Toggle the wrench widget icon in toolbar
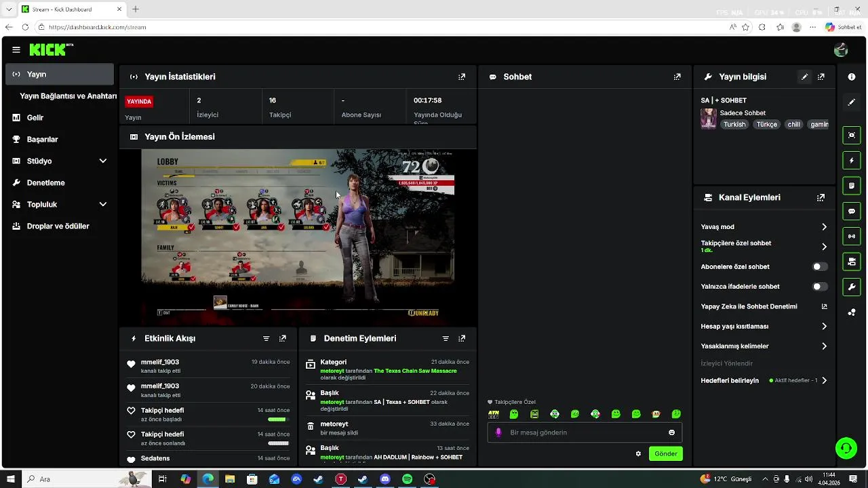 pos(852,287)
